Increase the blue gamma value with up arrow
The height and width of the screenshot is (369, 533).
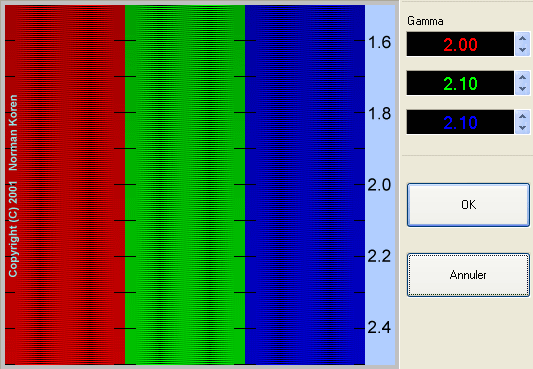[522, 116]
